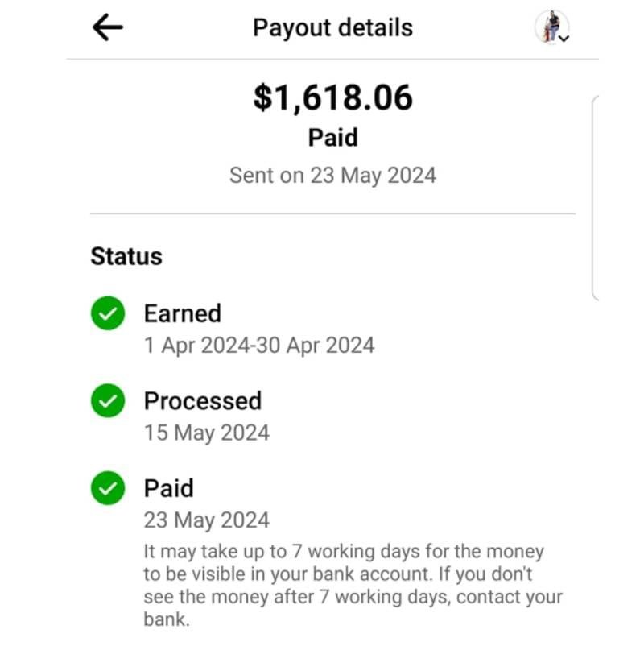Expand the account switcher chevron on avatar

(x=564, y=38)
